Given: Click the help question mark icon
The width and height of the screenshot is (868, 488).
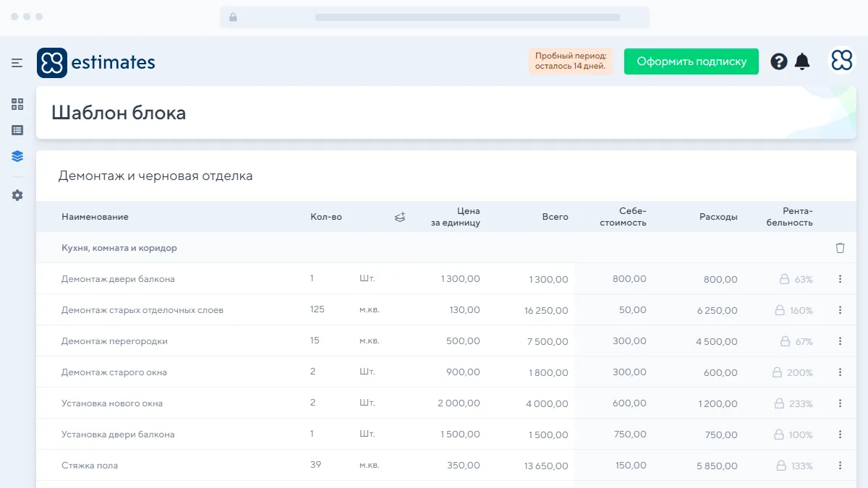Looking at the screenshot, I should coord(778,61).
